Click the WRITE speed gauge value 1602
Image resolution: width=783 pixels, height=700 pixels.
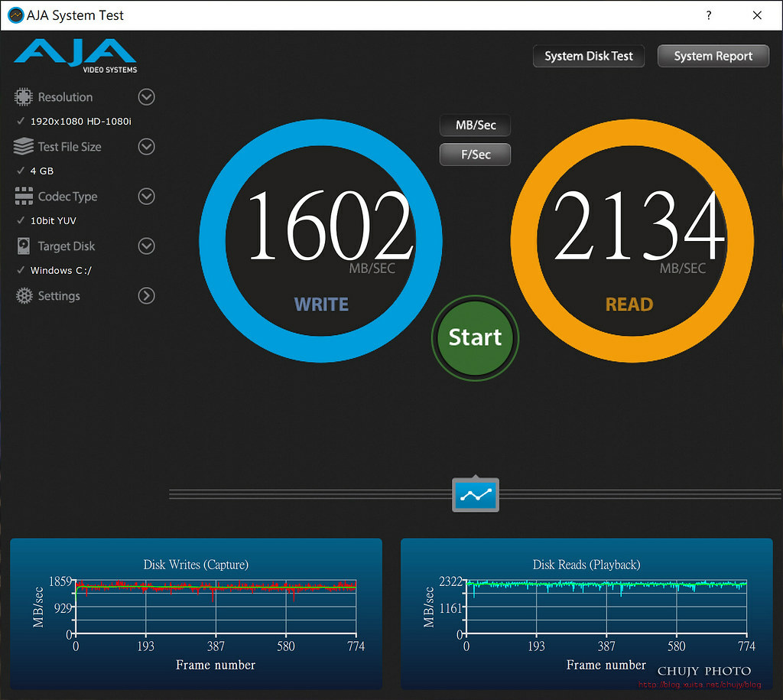(x=330, y=226)
